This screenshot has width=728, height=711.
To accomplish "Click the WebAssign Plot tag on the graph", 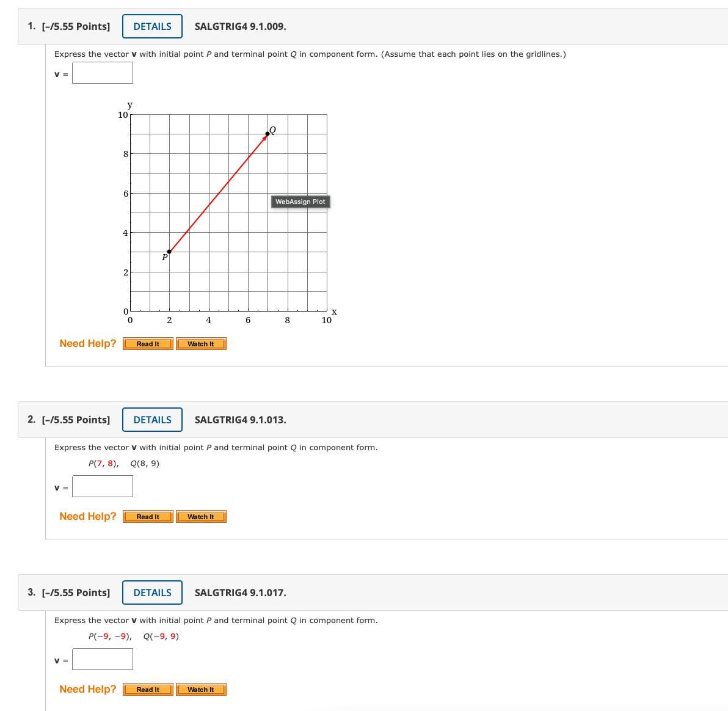I will tap(300, 202).
